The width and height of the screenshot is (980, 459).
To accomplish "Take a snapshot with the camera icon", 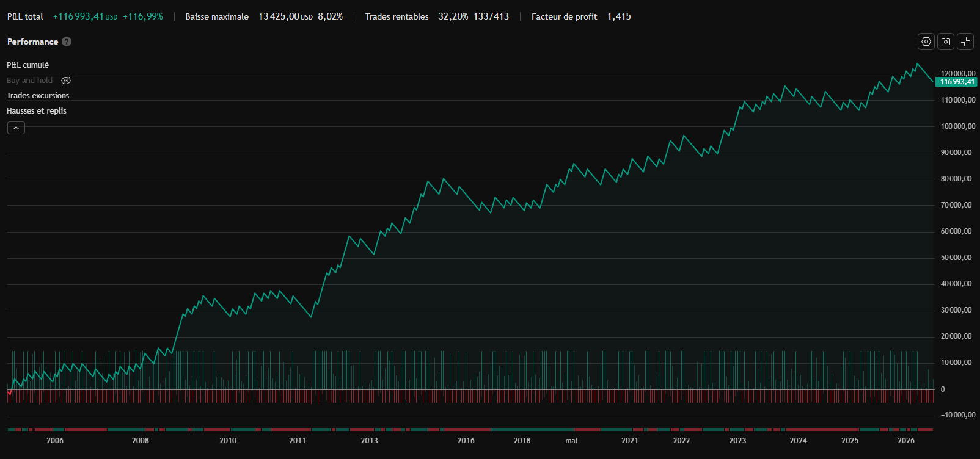I will 946,42.
